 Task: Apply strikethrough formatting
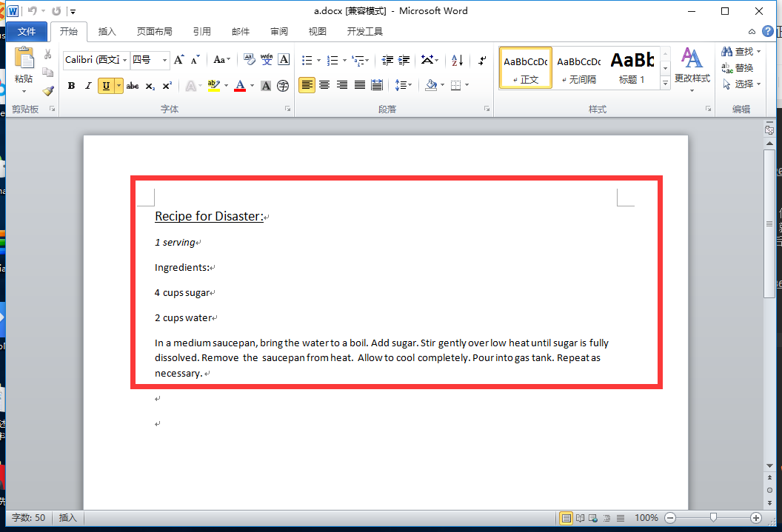pos(133,86)
